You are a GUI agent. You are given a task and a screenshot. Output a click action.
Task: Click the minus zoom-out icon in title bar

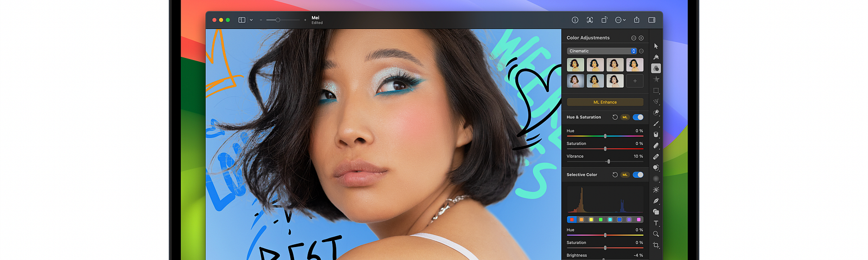click(261, 20)
